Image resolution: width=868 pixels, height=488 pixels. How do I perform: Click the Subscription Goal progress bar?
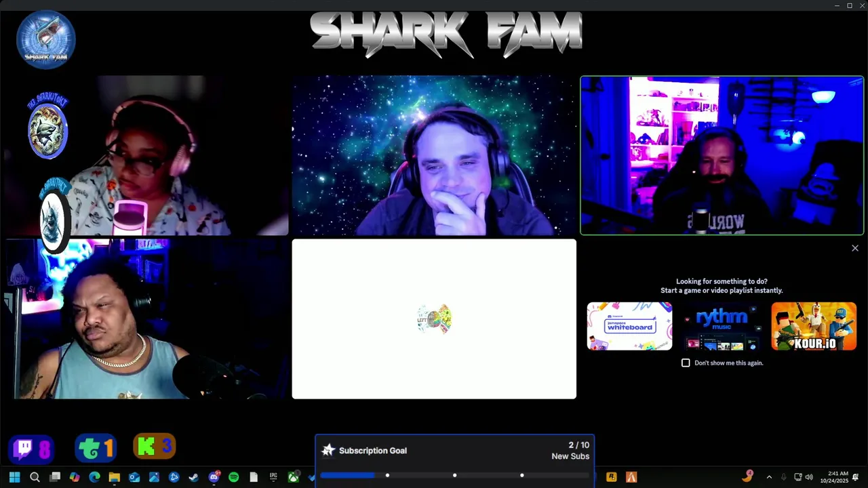tap(454, 475)
